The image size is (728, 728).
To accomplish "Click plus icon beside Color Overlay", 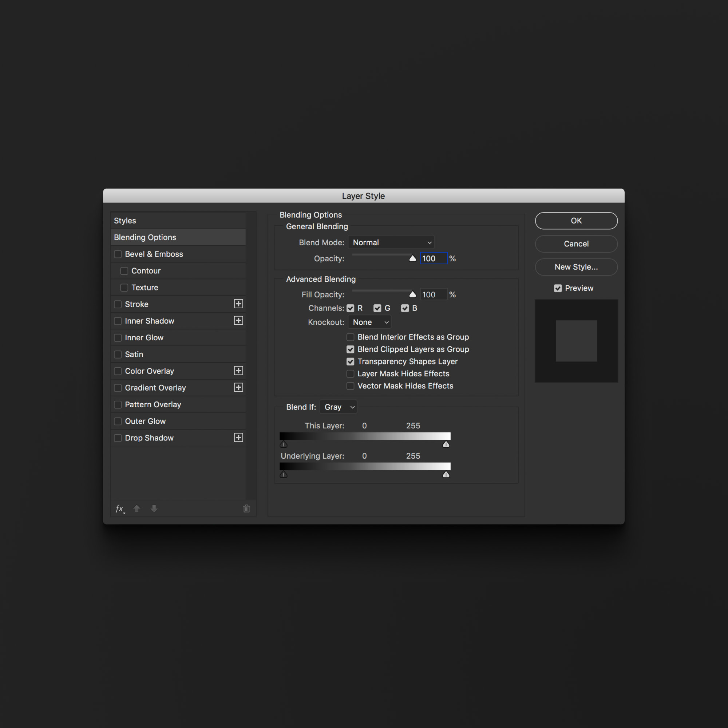I will pos(238,371).
